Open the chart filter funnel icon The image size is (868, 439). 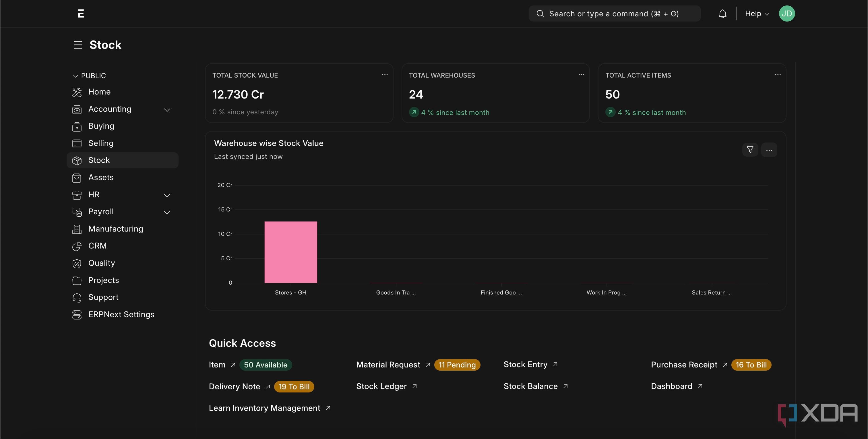coord(750,150)
